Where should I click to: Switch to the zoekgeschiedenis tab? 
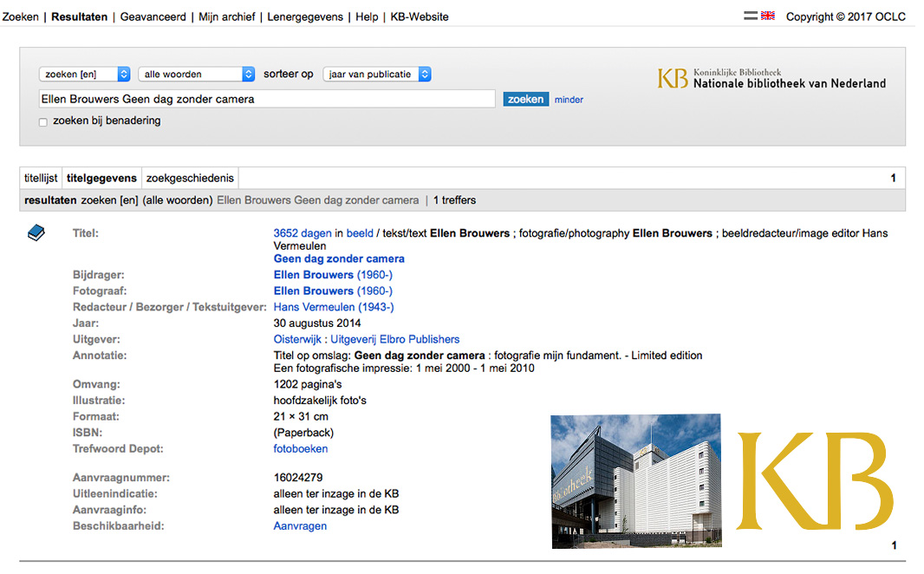[x=190, y=178]
